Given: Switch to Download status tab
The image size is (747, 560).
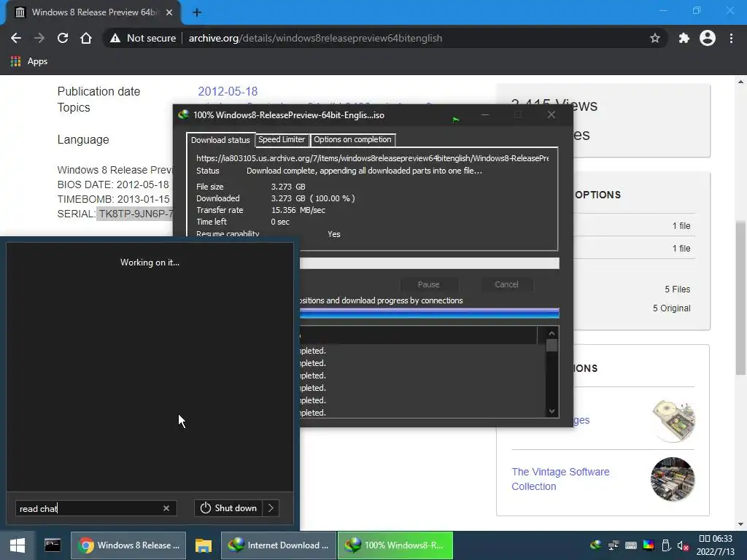Looking at the screenshot, I should [x=220, y=140].
